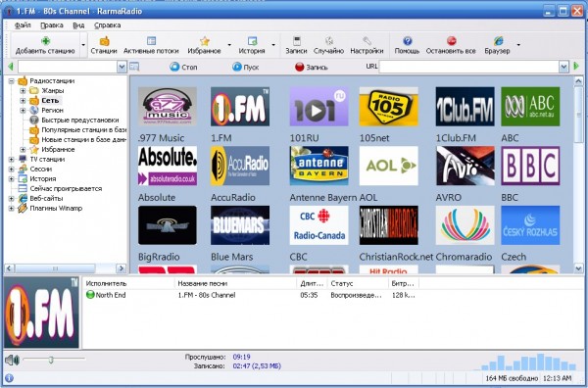Open dropdown arrow next to Избранное toolbar button
The height and width of the screenshot is (388, 588).
click(229, 45)
